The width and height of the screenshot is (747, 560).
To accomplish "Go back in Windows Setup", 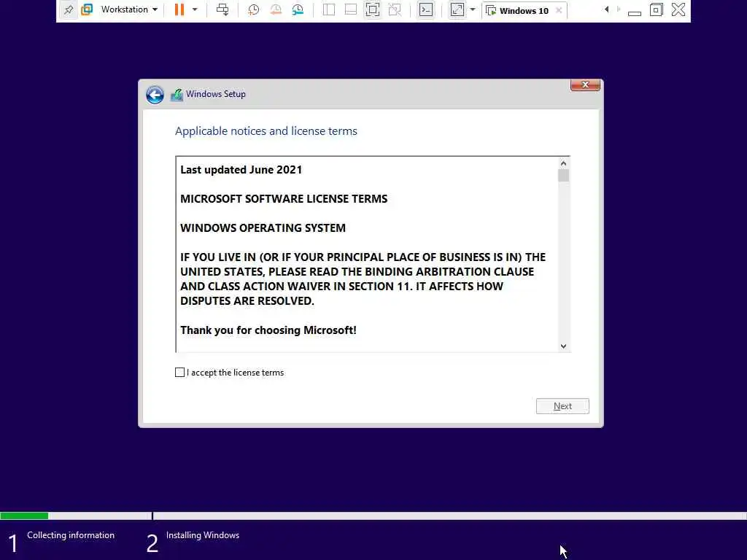I will click(155, 95).
